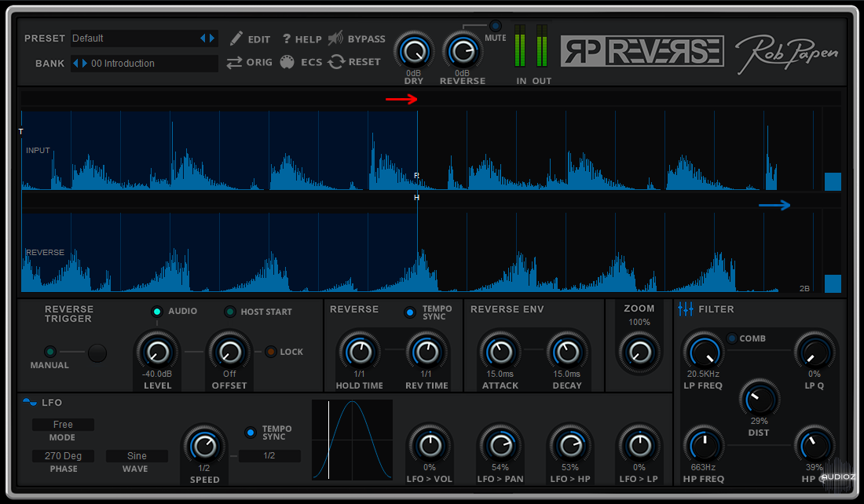Image resolution: width=864 pixels, height=504 pixels.
Task: Click the LP FREQ knob
Action: [x=703, y=352]
